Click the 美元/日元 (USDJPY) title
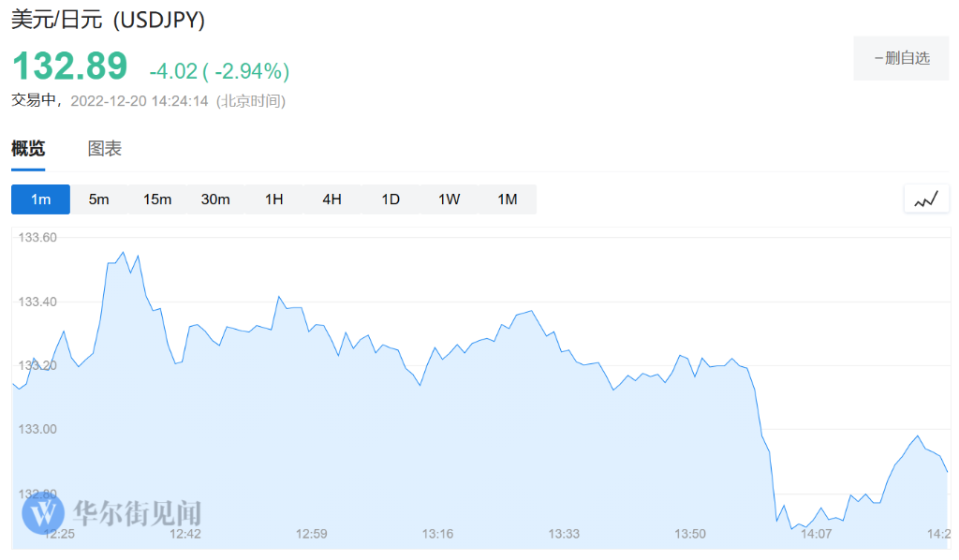The image size is (959, 560). (109, 20)
